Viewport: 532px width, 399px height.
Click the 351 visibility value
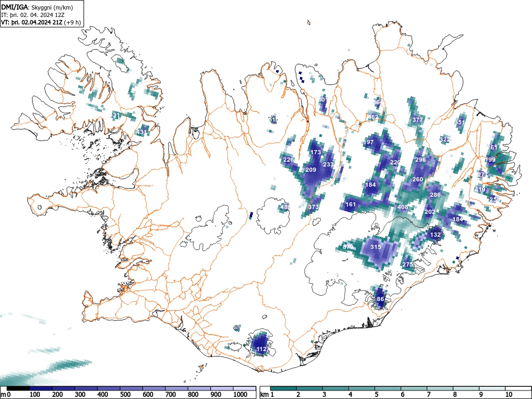[460, 122]
